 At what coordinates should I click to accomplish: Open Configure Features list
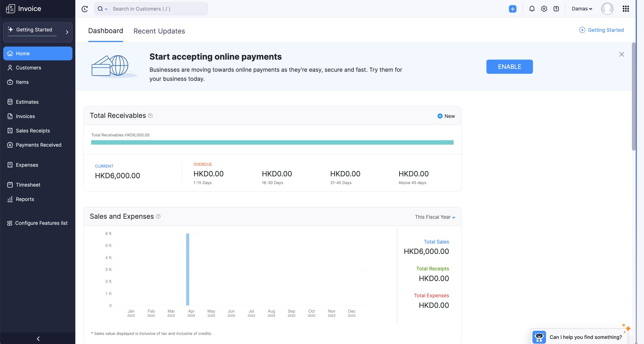click(38, 223)
